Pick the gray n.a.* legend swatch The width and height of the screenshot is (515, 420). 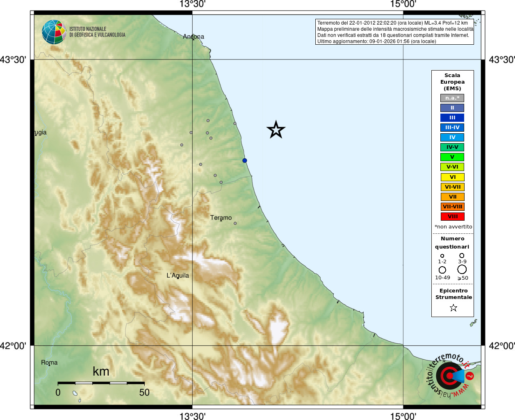[x=452, y=98]
